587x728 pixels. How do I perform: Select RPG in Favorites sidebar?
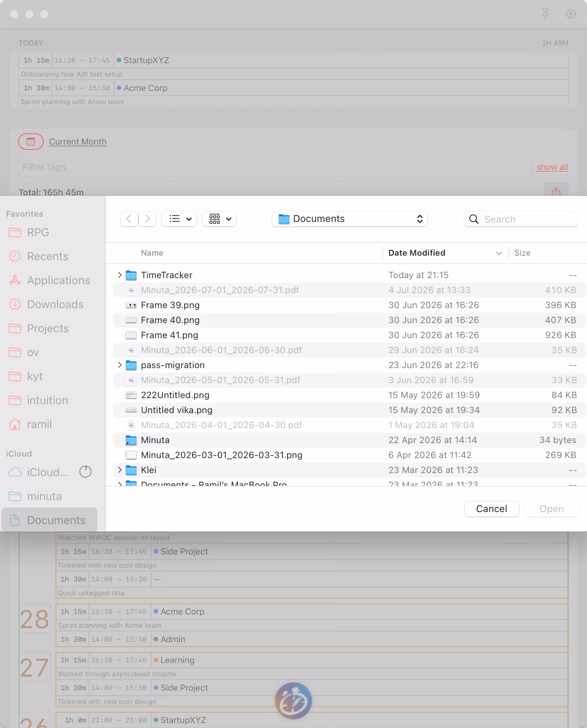coord(49,232)
